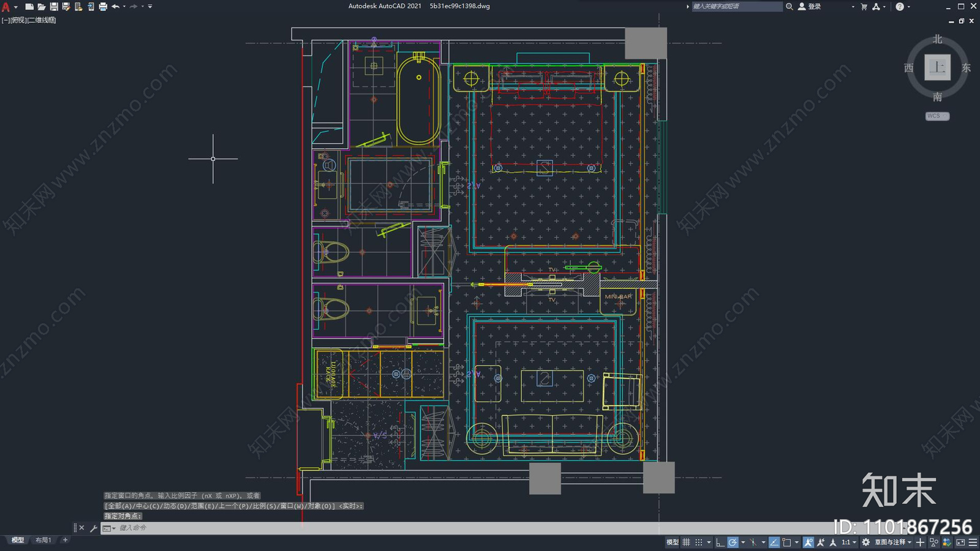Open the workspace switching gear icon
Viewport: 980px width, 551px height.
pos(865,542)
